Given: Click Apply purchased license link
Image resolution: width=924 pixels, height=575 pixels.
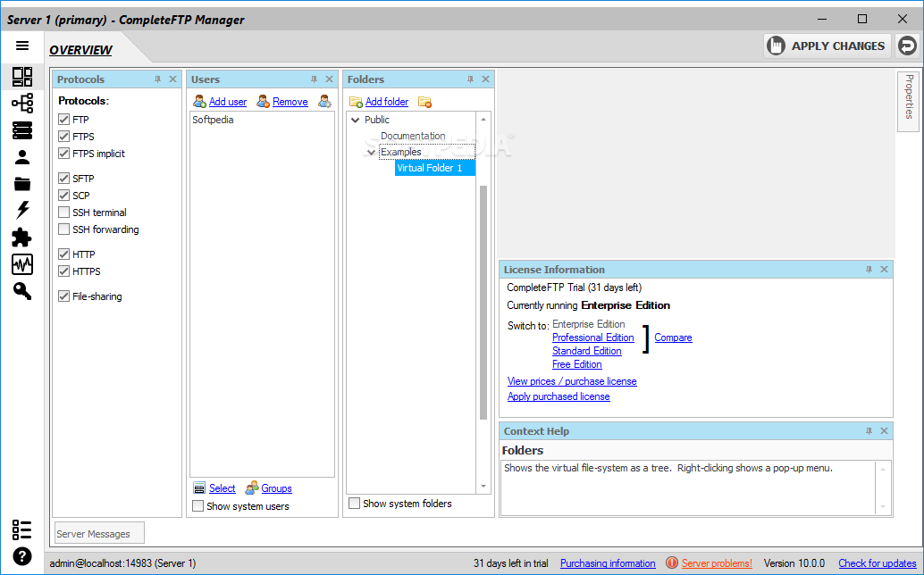Looking at the screenshot, I should point(559,396).
